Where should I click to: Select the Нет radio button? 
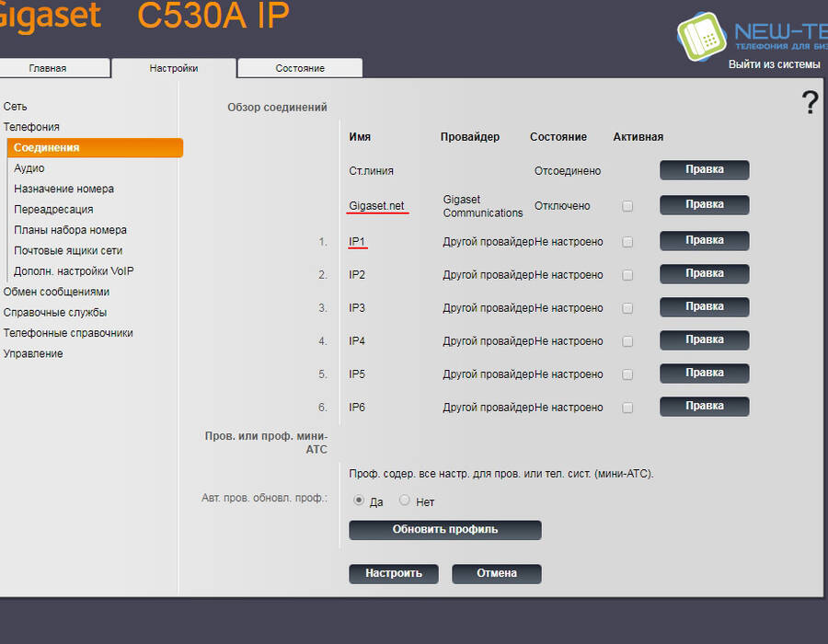pyautogui.click(x=405, y=500)
